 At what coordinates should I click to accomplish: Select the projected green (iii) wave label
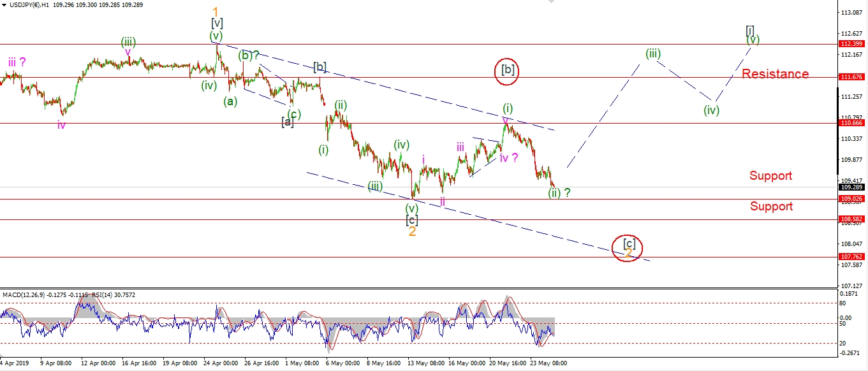click(x=652, y=54)
